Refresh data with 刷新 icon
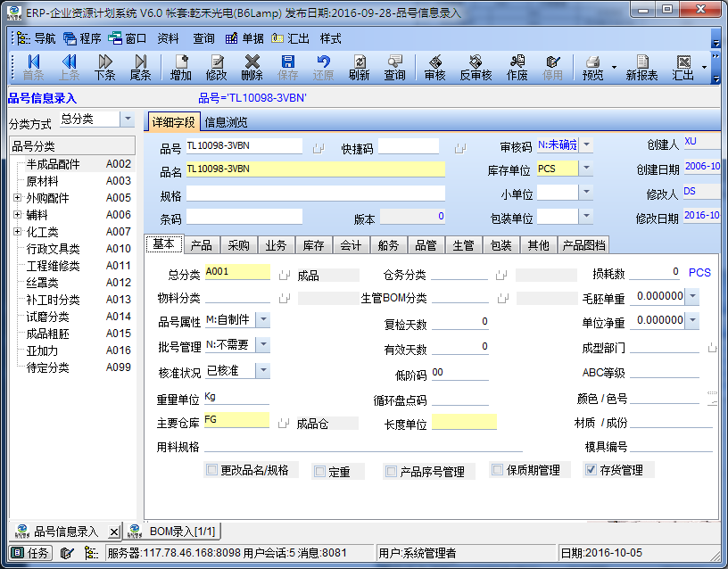 pyautogui.click(x=359, y=67)
